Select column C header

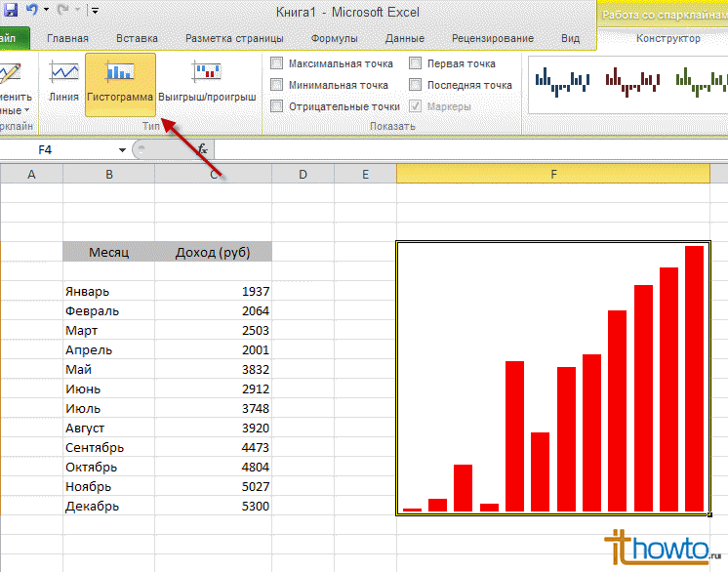214,175
